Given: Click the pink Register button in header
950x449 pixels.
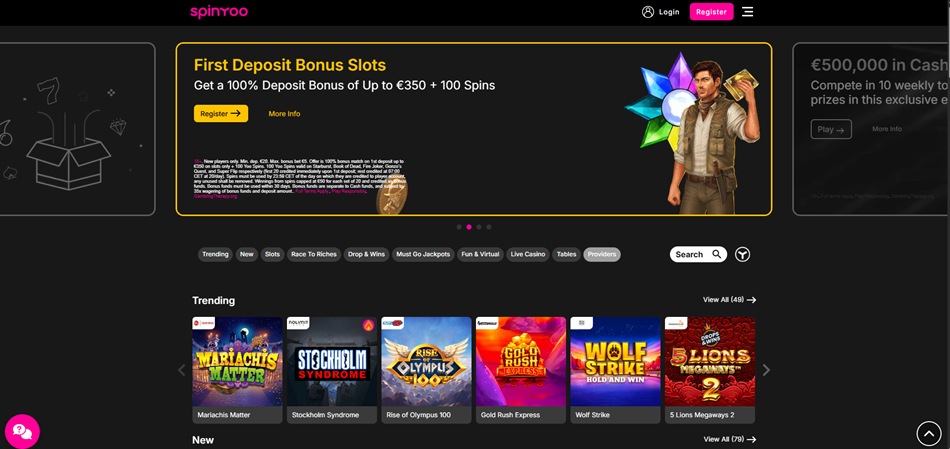Looking at the screenshot, I should pos(711,12).
